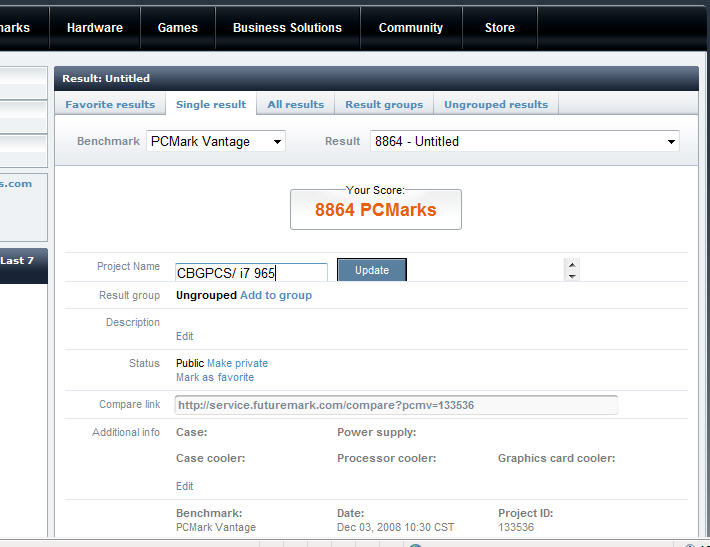This screenshot has height=547, width=710.
Task: Click the Update button
Action: coord(372,270)
